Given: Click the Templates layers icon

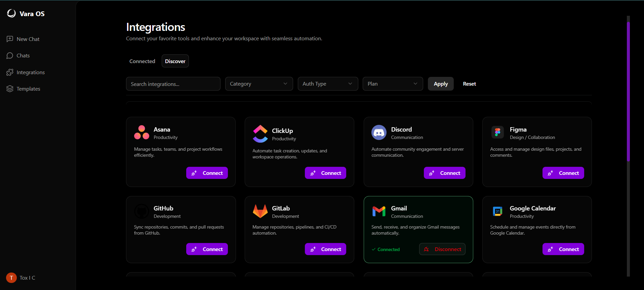Looking at the screenshot, I should [x=10, y=89].
